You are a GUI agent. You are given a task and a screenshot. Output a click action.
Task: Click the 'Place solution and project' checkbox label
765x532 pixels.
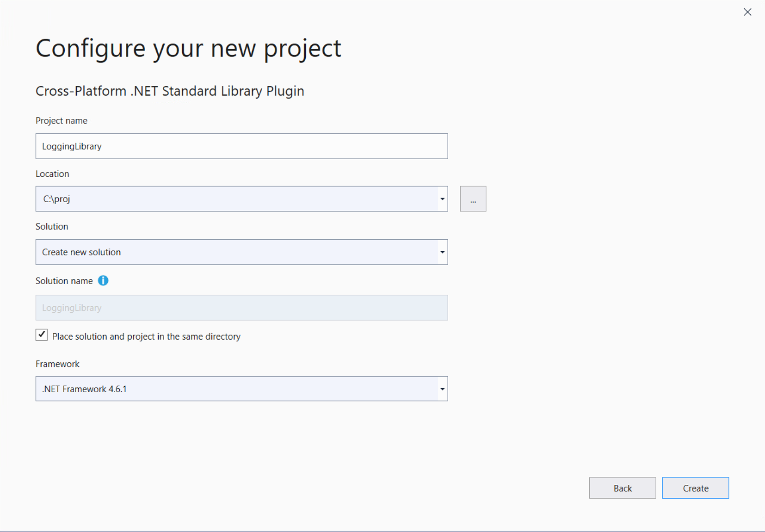pos(146,336)
